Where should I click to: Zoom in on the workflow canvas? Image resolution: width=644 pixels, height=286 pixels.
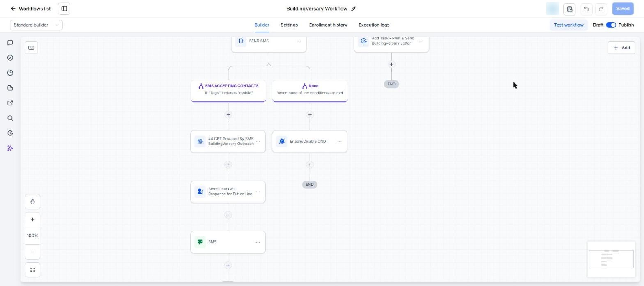point(32,220)
